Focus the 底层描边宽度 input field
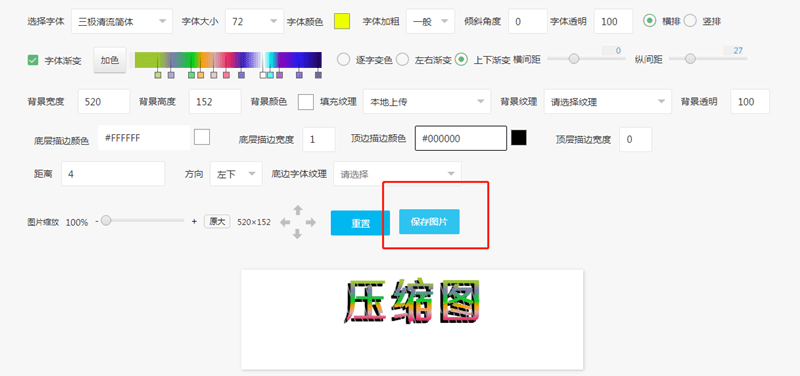Viewport: 800px width, 376px height. point(319,139)
